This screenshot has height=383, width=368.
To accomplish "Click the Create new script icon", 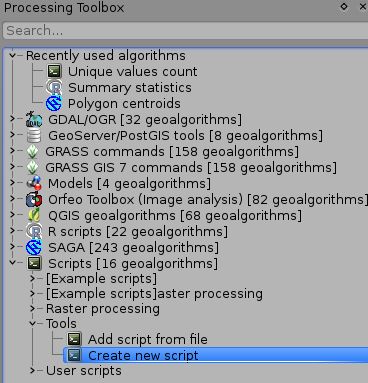I will pos(74,355).
